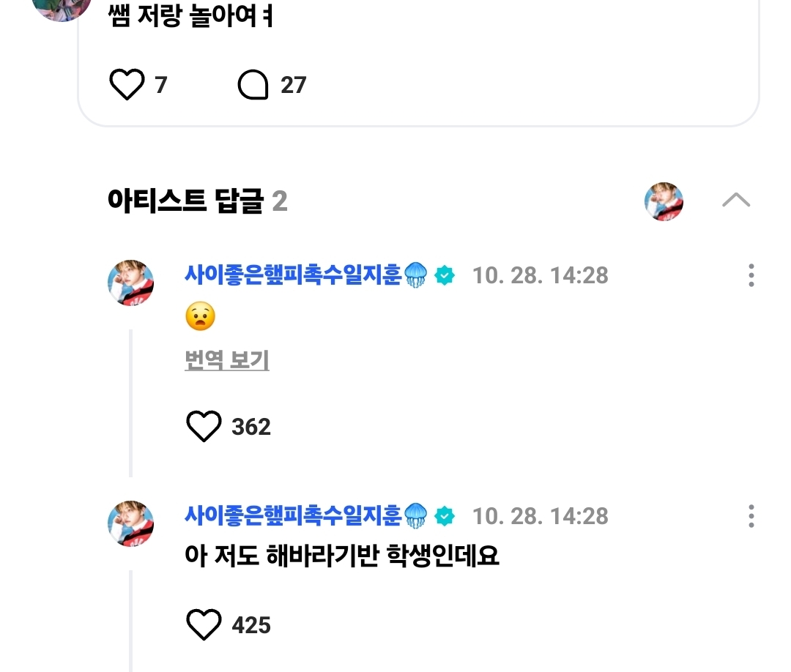Like the reply with 425 likes
791x672 pixels.
[x=204, y=625]
